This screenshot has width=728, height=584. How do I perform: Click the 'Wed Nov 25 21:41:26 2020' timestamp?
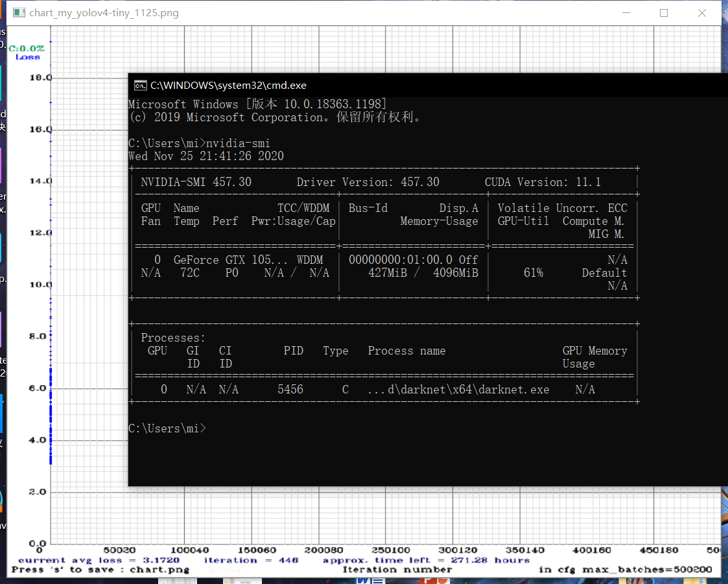pos(206,156)
